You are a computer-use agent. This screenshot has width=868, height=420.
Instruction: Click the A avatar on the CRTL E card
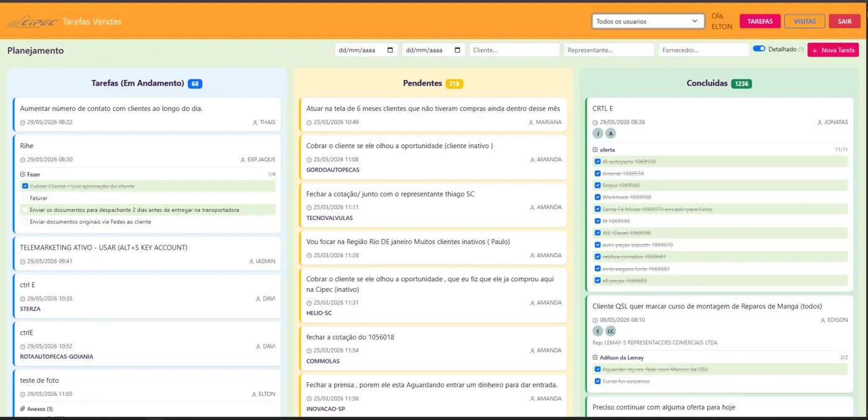click(x=611, y=133)
